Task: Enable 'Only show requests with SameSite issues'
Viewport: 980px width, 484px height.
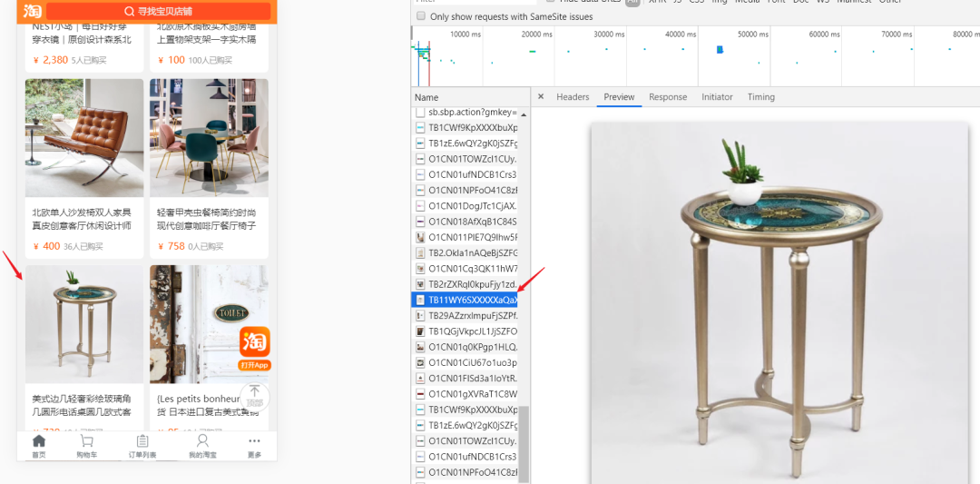Action: [421, 16]
